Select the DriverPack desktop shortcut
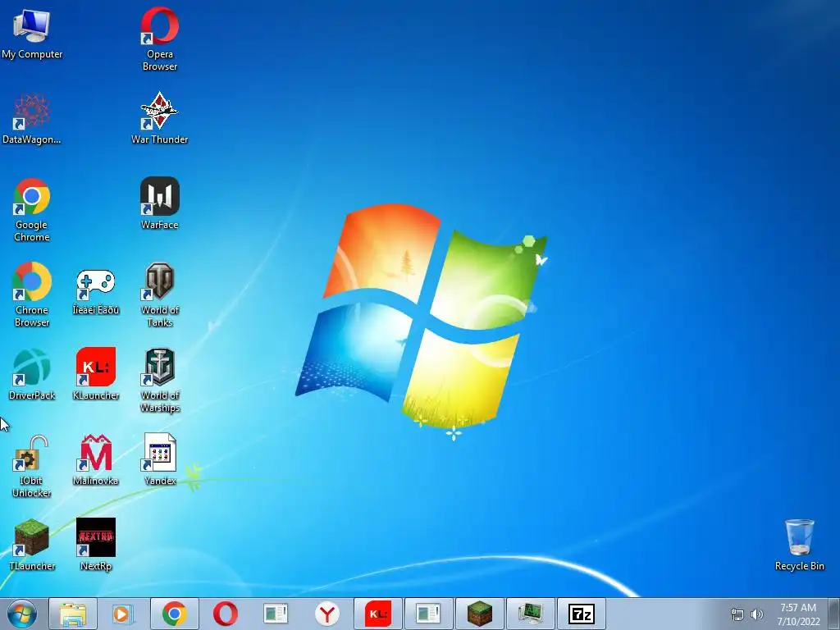The width and height of the screenshot is (840, 630). 32,374
